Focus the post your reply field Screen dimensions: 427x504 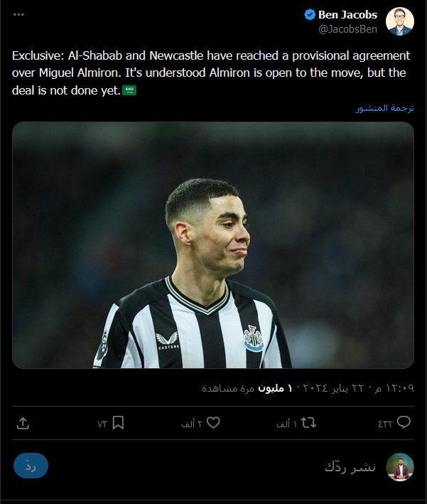[x=350, y=467]
